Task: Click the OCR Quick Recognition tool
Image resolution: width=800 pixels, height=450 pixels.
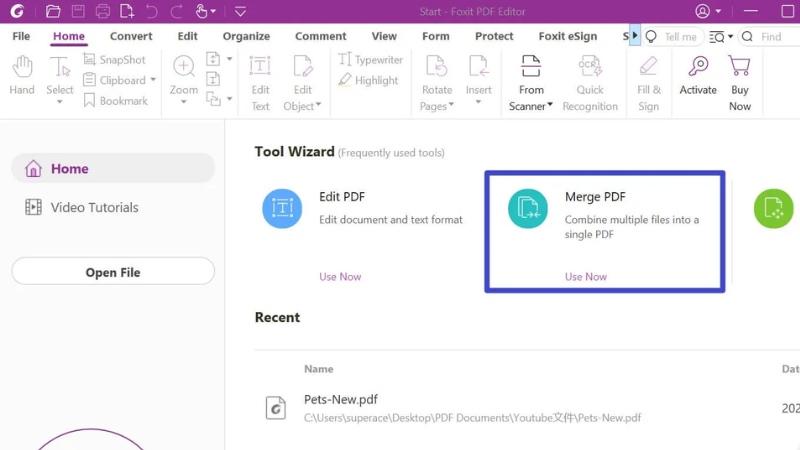Action: point(590,83)
